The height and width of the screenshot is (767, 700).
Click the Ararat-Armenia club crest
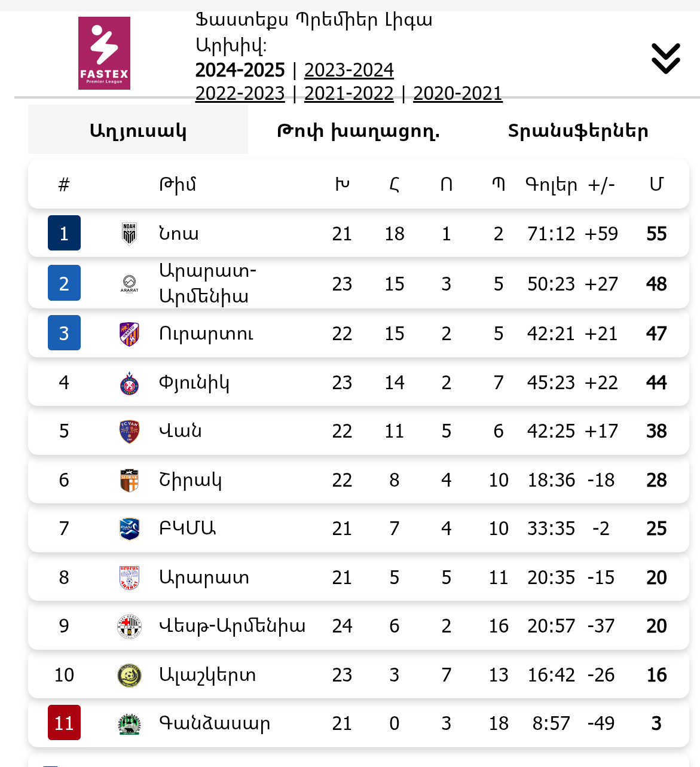(129, 284)
